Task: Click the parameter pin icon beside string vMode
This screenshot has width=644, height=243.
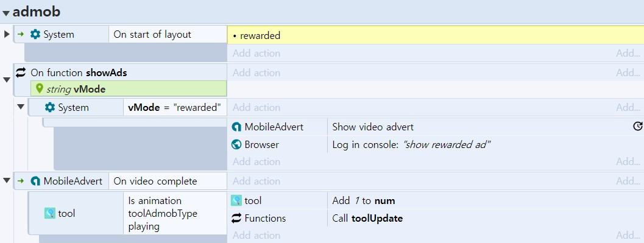Action: click(40, 88)
